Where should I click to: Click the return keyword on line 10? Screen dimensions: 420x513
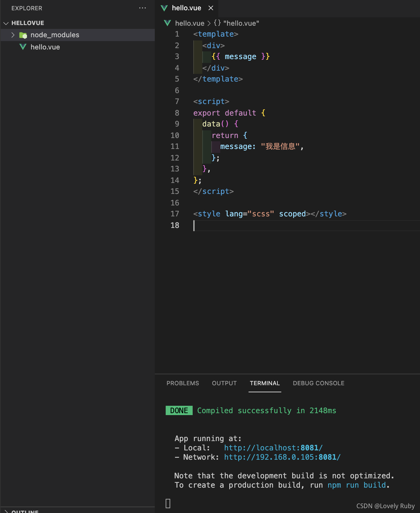point(225,135)
